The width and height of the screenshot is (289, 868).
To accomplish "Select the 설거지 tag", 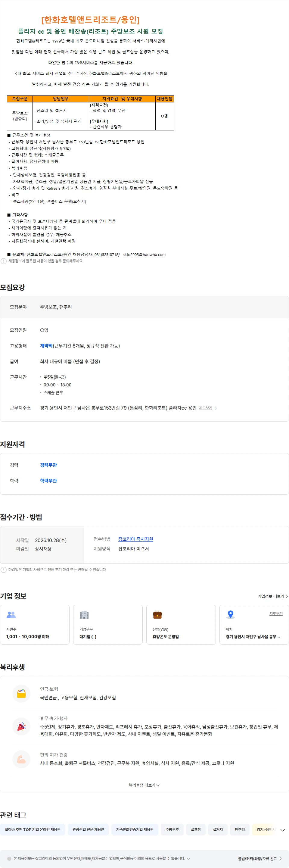I will tap(218, 829).
